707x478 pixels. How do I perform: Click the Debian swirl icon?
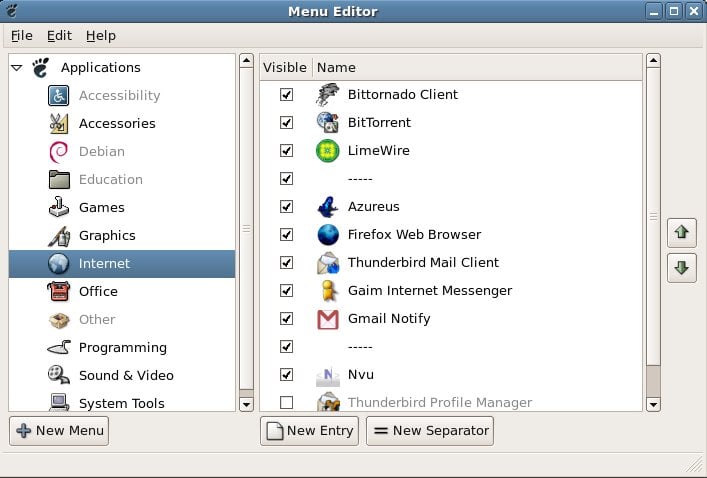click(x=59, y=152)
